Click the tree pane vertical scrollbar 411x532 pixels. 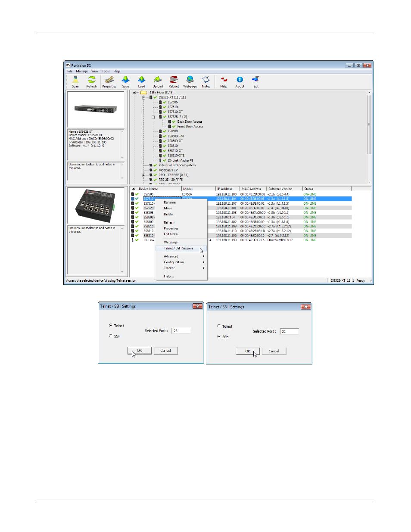tap(369, 125)
